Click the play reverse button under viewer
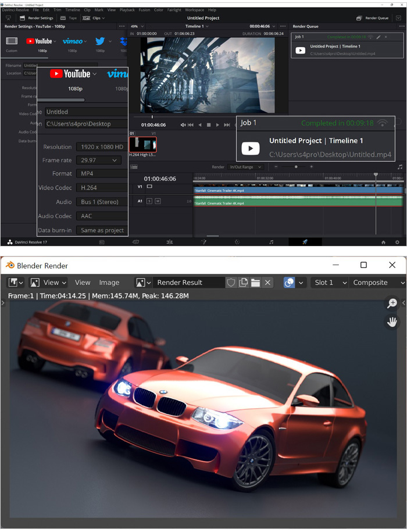 [200, 125]
